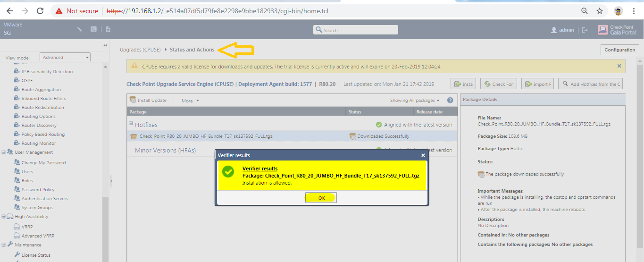
Task: Collapse the User Management tree section
Action: click(3, 152)
